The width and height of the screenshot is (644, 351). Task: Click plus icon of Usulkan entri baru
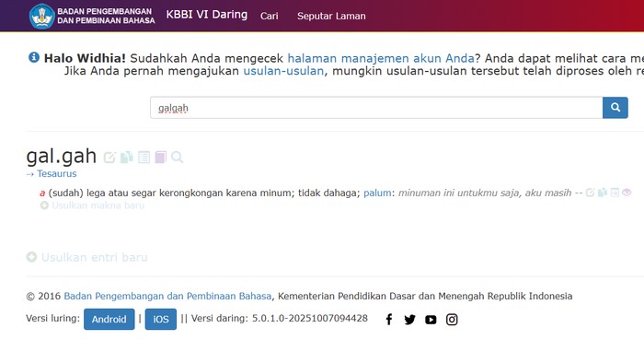pyautogui.click(x=31, y=257)
